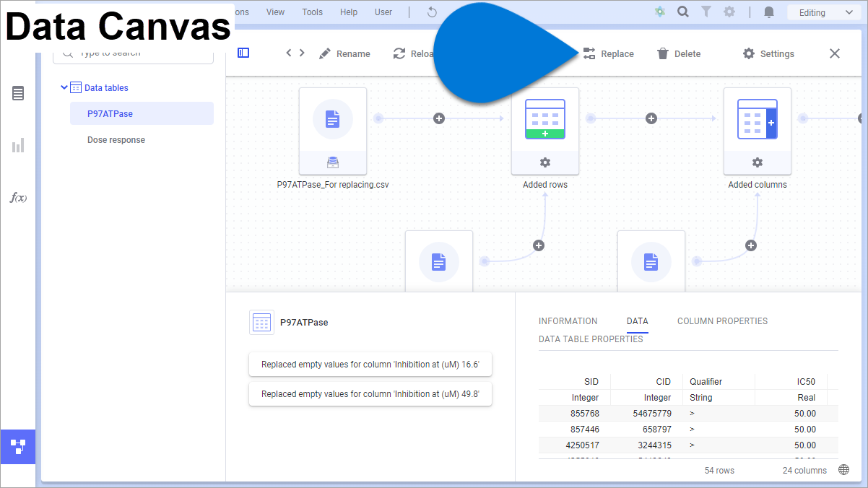Go to the next node with the right arrow
This screenshot has width=868, height=488.
302,53
